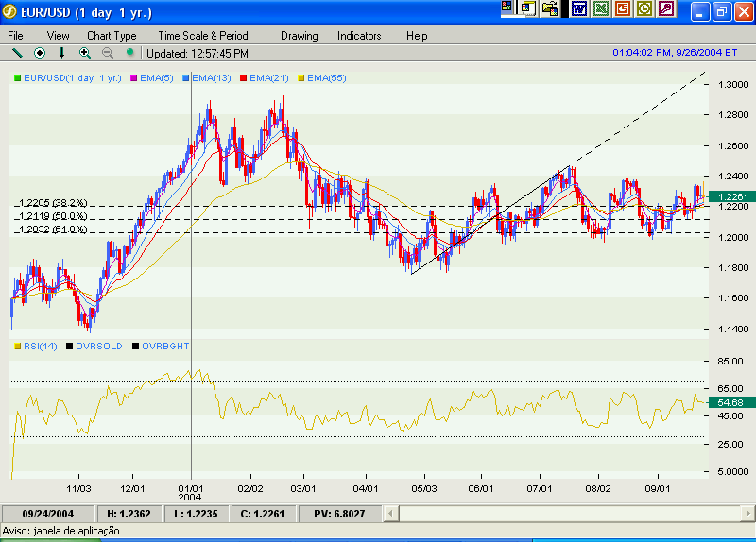Click the green ball refresh icon
Image resolution: width=756 pixels, height=542 pixels.
tap(129, 53)
